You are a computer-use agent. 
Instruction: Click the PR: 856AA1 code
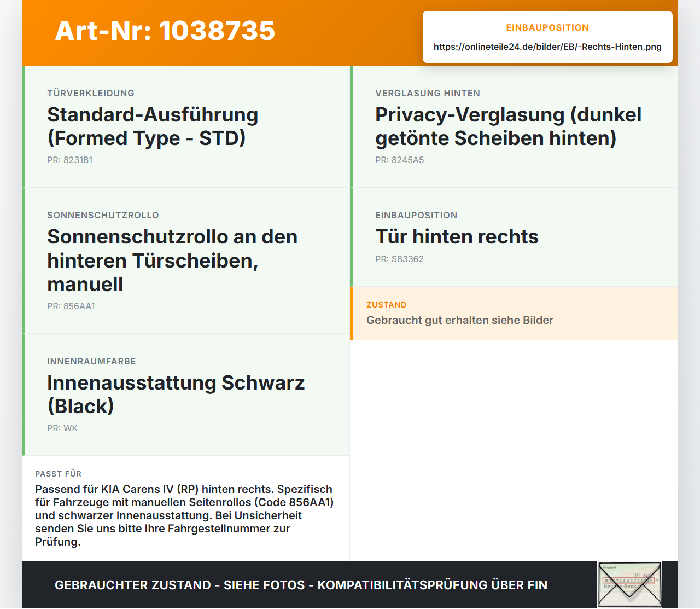[71, 306]
